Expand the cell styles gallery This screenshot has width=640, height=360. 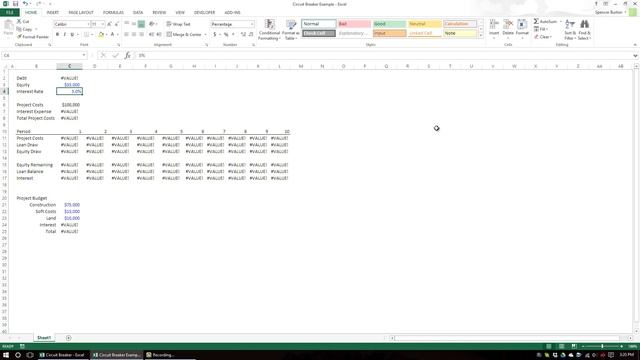pos(480,36)
